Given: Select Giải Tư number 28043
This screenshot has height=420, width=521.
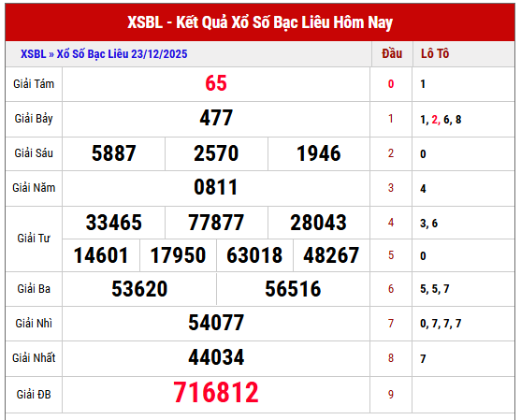Looking at the screenshot, I should click(318, 223).
